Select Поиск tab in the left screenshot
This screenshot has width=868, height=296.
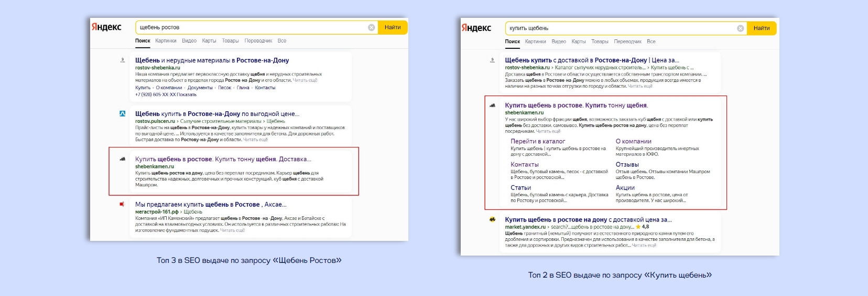(x=143, y=40)
